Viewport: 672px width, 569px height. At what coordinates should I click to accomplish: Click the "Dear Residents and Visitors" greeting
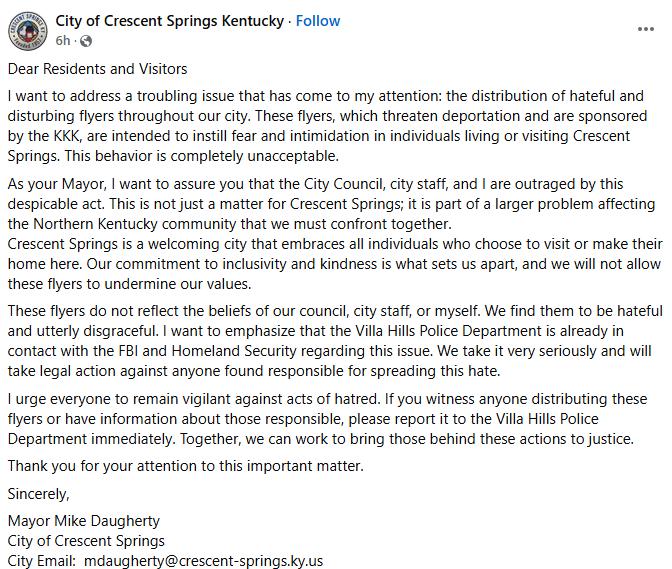[x=97, y=69]
